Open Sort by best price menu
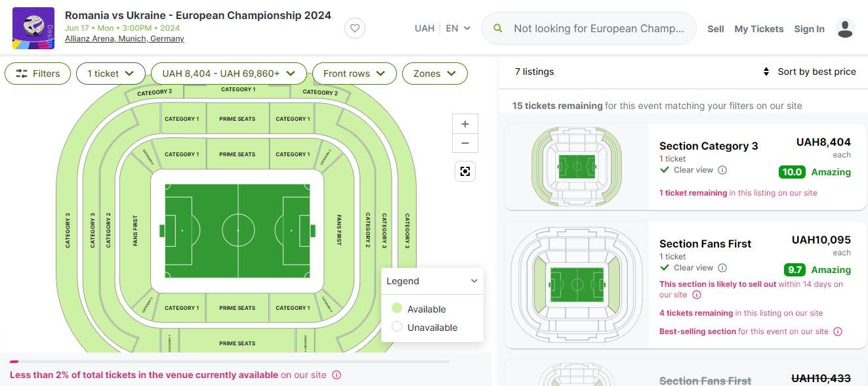 tap(809, 72)
